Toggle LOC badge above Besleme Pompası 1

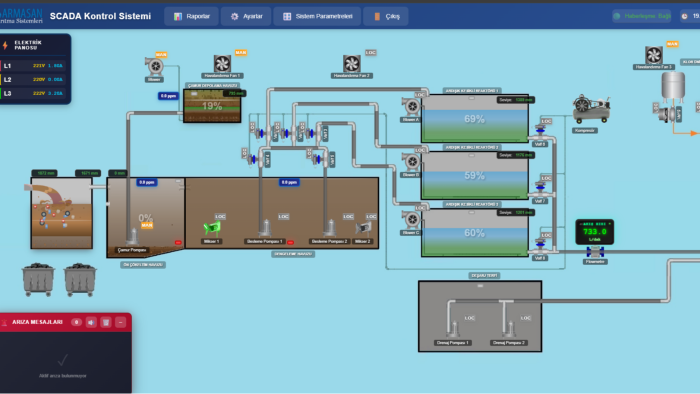(x=283, y=216)
